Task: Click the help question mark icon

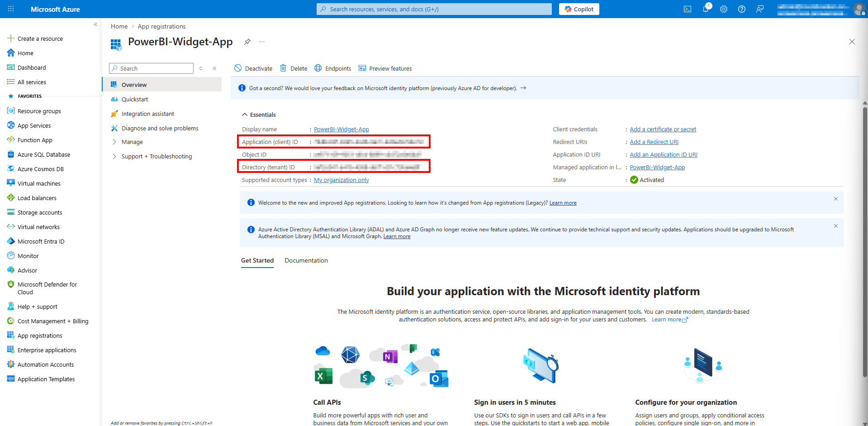Action: (x=741, y=9)
